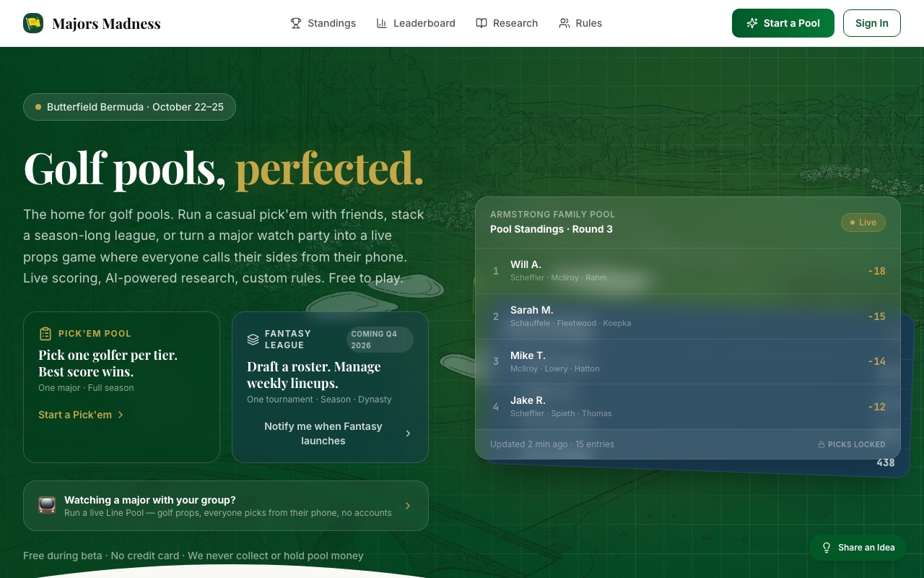Click the -18 score for Will A.
The height and width of the screenshot is (578, 924).
coord(876,271)
